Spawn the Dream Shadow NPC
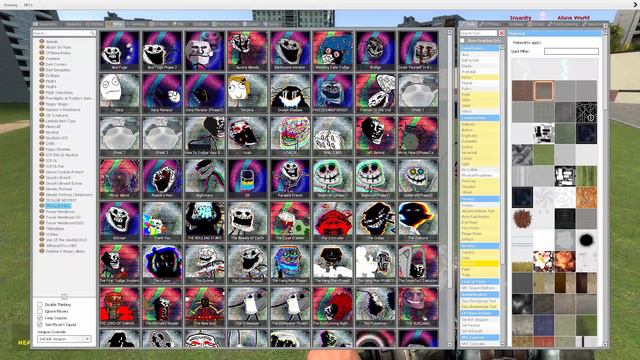The image size is (640, 360). [x=290, y=93]
